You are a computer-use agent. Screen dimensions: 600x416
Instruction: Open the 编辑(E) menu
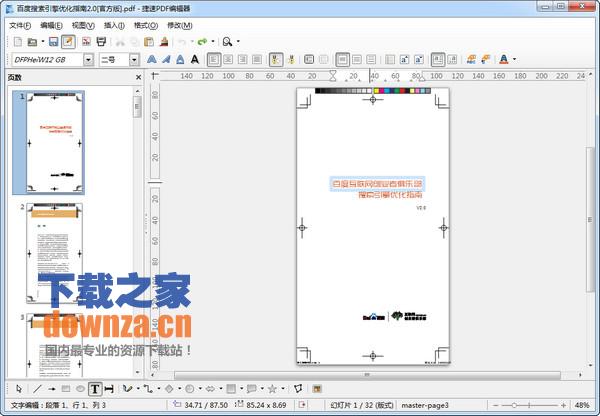[51, 26]
